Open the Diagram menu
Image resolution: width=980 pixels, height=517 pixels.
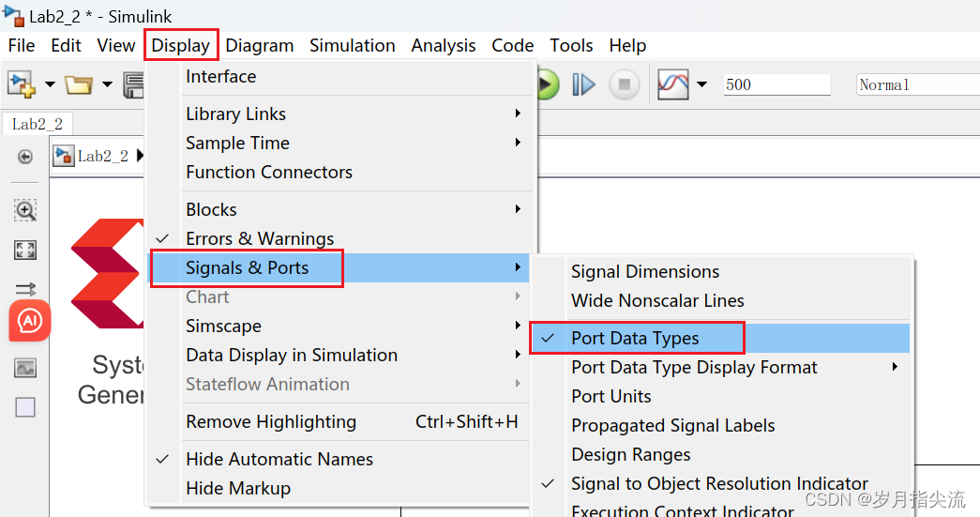tap(260, 46)
